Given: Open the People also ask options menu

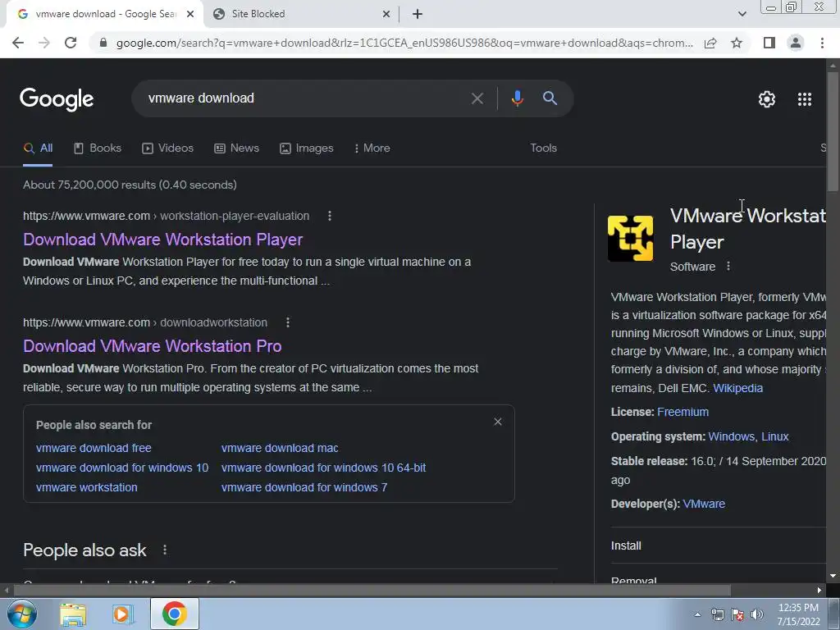Looking at the screenshot, I should tap(164, 550).
